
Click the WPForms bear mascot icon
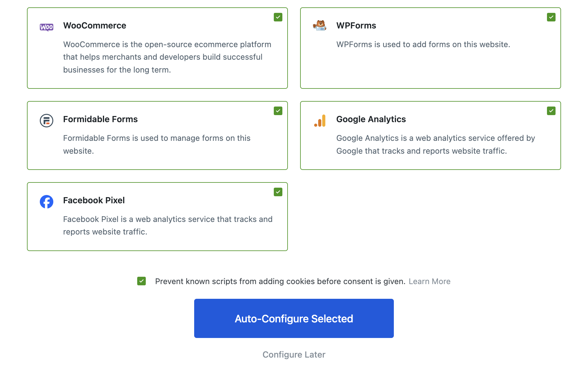320,25
